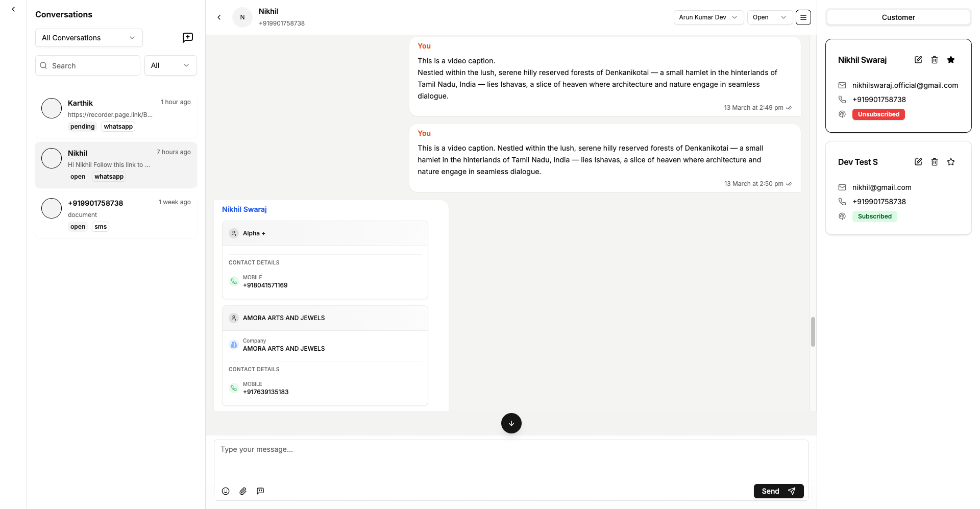Delete the Dev Test S customer
Viewport: 980px width, 509px height.
coord(935,162)
